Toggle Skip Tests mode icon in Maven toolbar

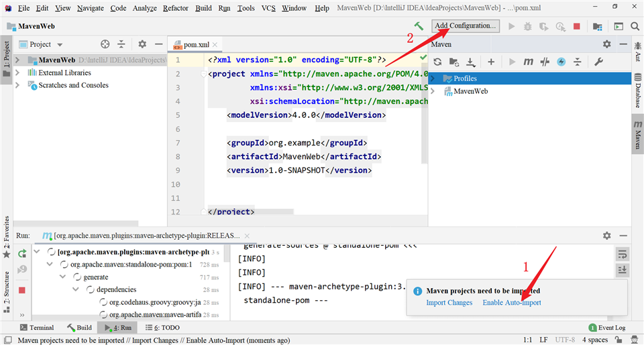[x=545, y=62]
